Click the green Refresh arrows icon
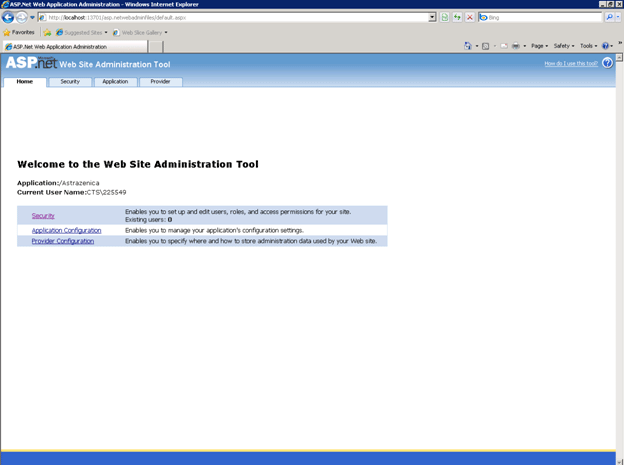Image resolution: width=624 pixels, height=465 pixels. [457, 18]
